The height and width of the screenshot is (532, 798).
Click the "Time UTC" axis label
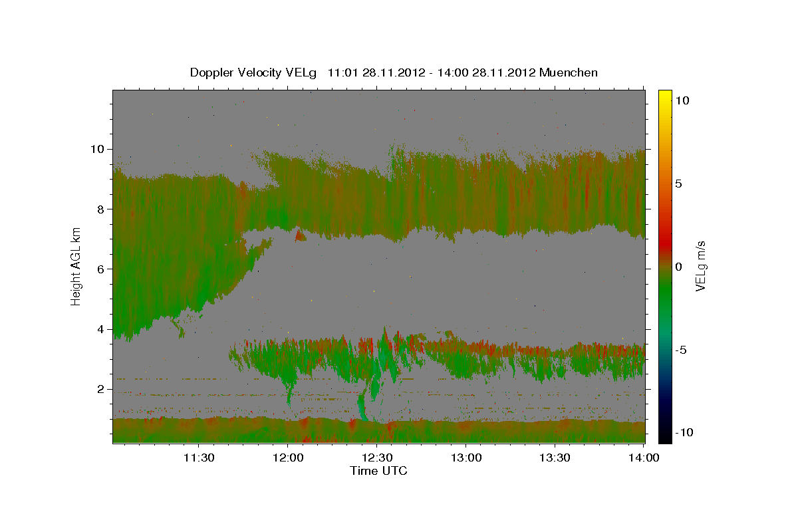coord(378,471)
